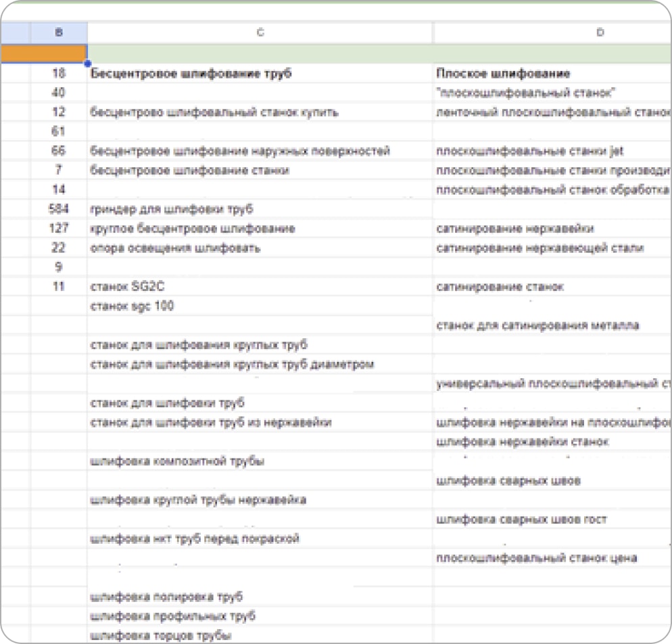Select column B header
This screenshot has height=644, width=672.
(x=59, y=32)
